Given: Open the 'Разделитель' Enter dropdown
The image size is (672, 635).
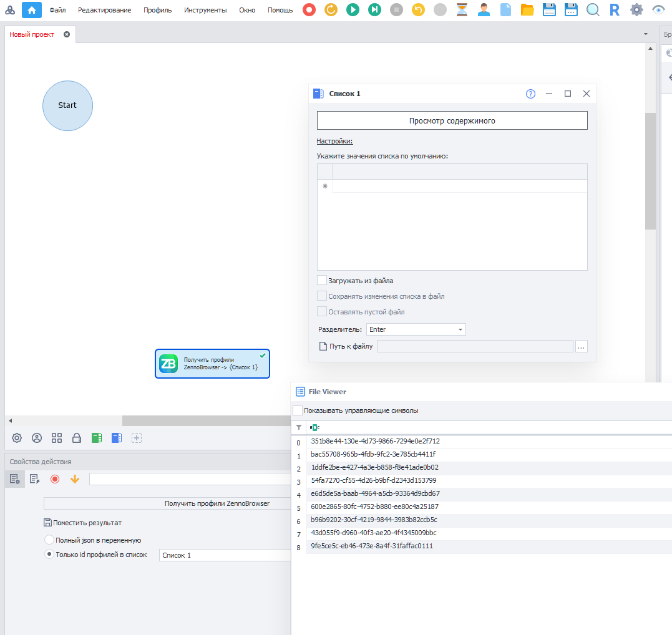Looking at the screenshot, I should click(416, 329).
